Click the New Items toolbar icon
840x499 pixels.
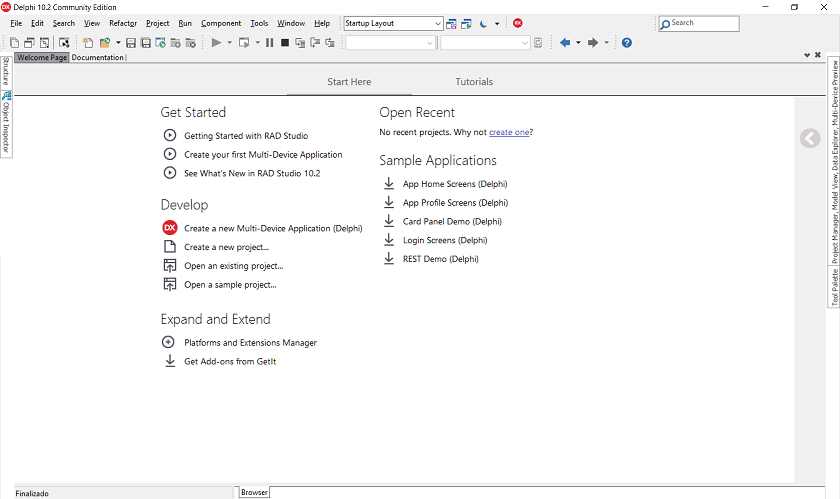coord(14,42)
